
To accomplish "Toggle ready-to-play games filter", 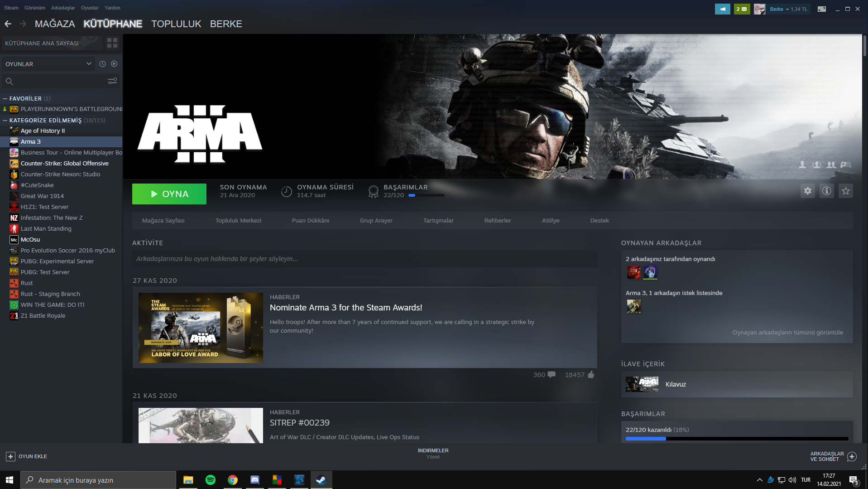I will [x=114, y=64].
